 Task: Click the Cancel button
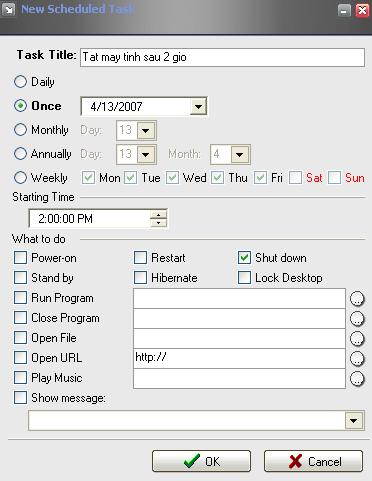[x=313, y=461]
